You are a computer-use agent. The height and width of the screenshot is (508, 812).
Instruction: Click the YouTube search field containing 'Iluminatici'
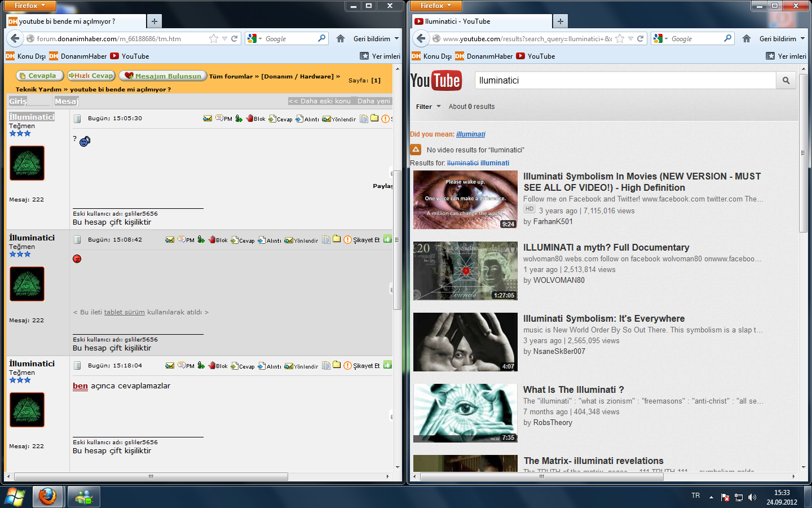pyautogui.click(x=625, y=81)
